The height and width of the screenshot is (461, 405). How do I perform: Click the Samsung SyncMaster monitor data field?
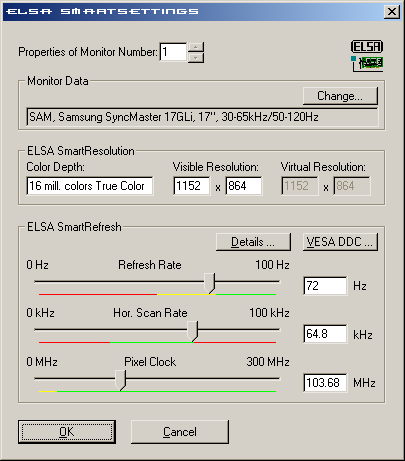pyautogui.click(x=202, y=117)
